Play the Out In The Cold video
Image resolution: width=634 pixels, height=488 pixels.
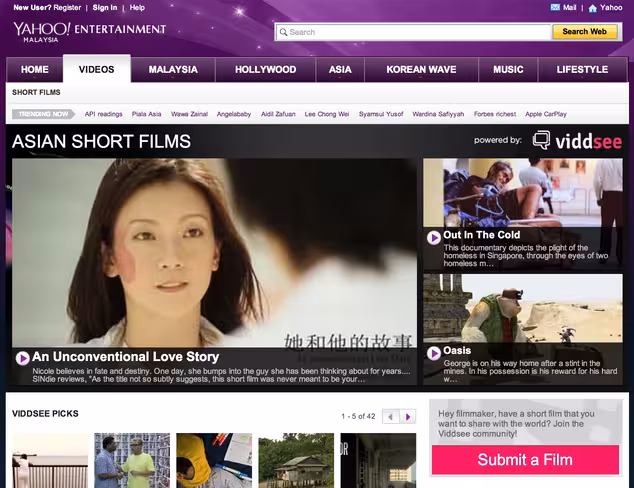433,237
